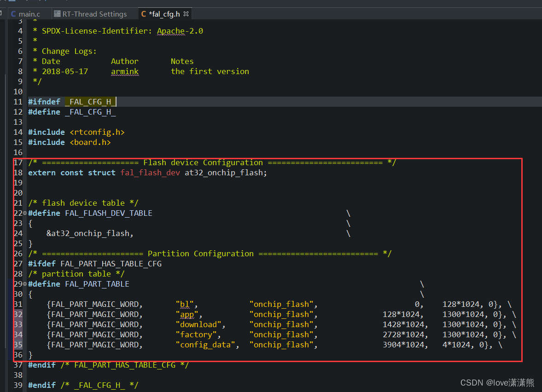
Task: Click the RT-Thread Settings tab icon
Action: 57,14
